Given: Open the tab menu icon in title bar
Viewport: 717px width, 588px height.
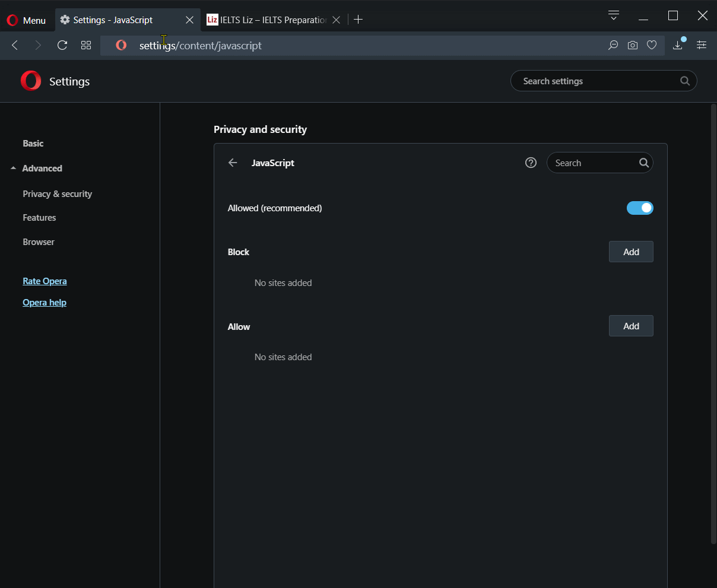Looking at the screenshot, I should 614,15.
